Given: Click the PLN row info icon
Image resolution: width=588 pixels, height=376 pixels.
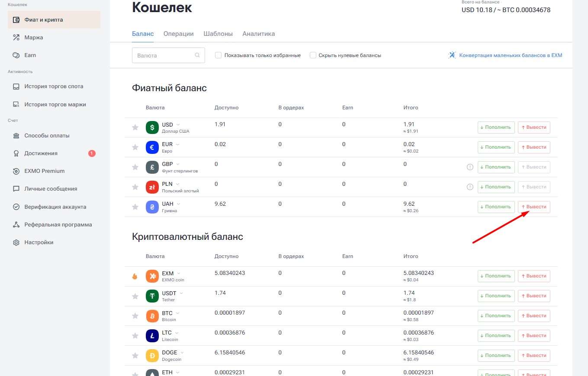Looking at the screenshot, I should tap(470, 187).
